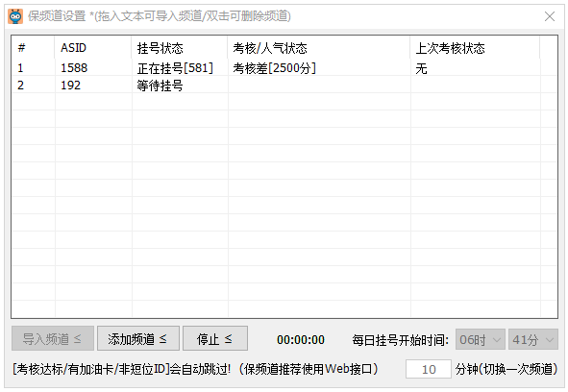Click the 等待挂号 status cell
This screenshot has height=392, width=568.
(x=160, y=86)
